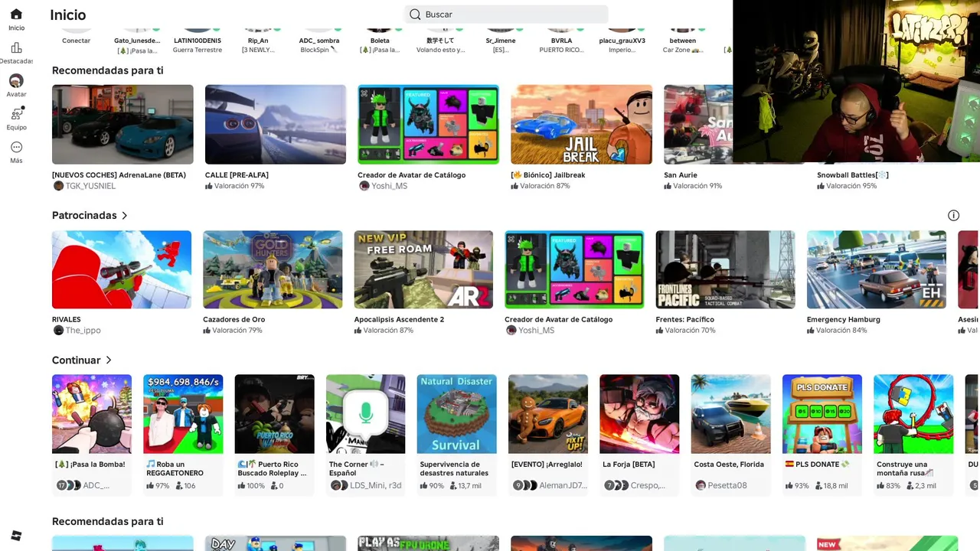Expand the Continuar section chevron
980x551 pixels.
tap(109, 360)
